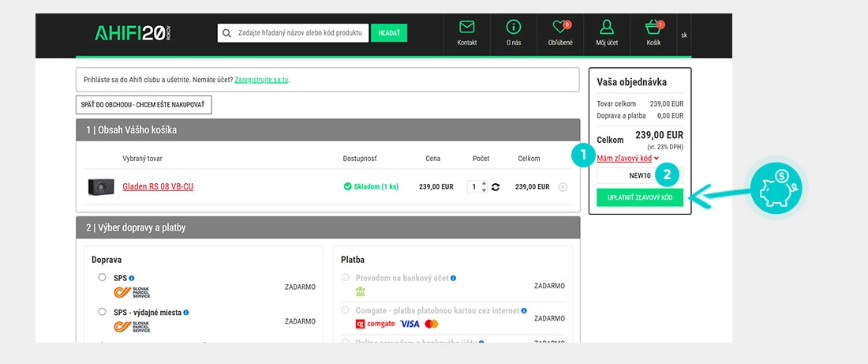Select Comgate card payment radio button
Image resolution: width=868 pixels, height=364 pixels.
tap(346, 310)
